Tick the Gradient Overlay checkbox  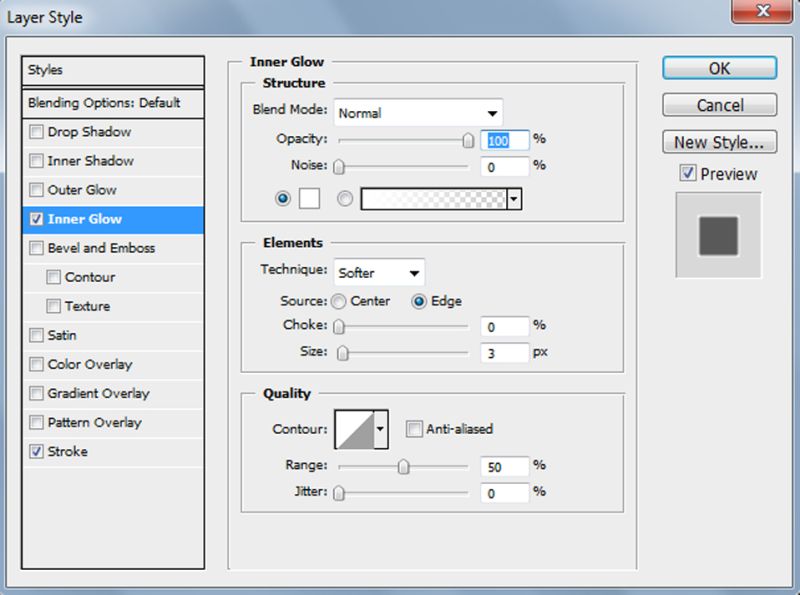click(x=36, y=393)
